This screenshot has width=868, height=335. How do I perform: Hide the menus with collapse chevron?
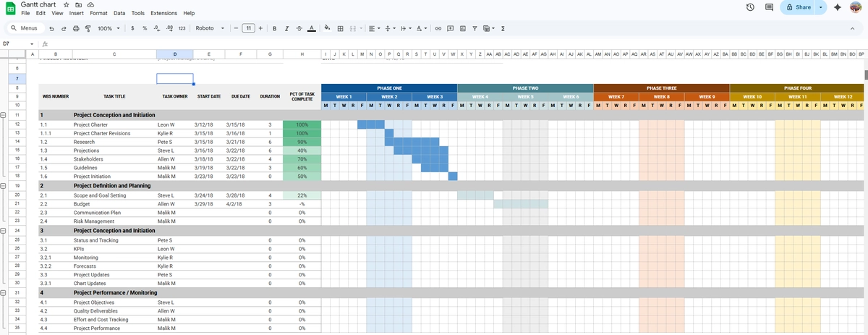pos(852,28)
